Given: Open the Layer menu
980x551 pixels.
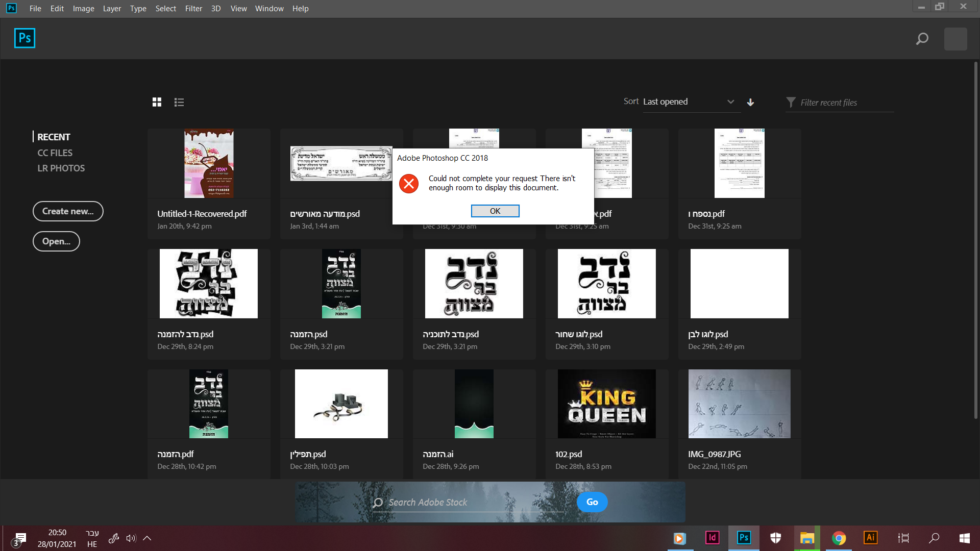Looking at the screenshot, I should [112, 8].
